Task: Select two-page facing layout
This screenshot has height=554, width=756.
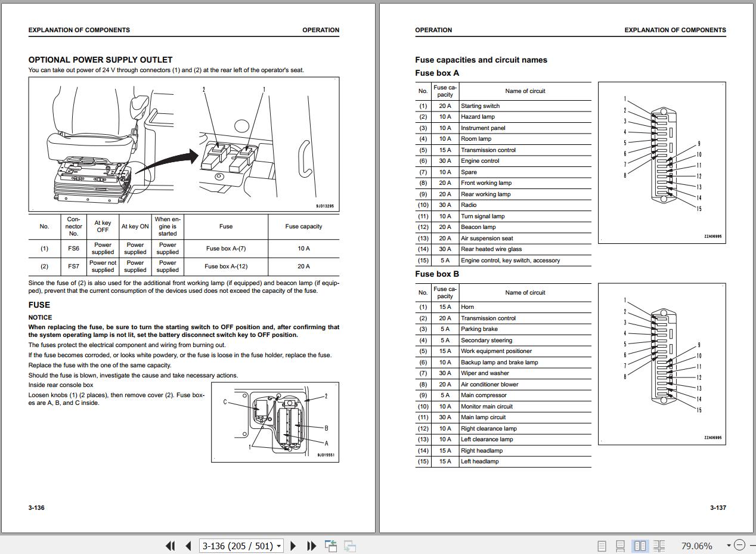Action: tap(640, 546)
